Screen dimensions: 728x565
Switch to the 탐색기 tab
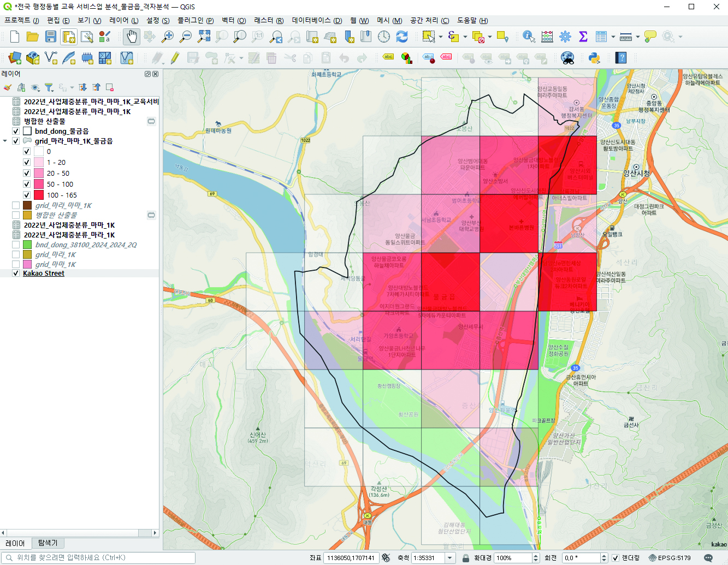[x=48, y=543]
